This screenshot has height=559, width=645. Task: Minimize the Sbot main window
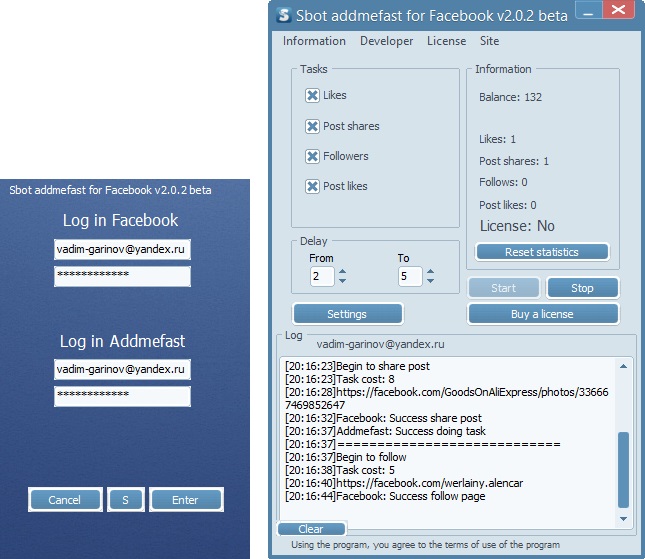point(588,10)
